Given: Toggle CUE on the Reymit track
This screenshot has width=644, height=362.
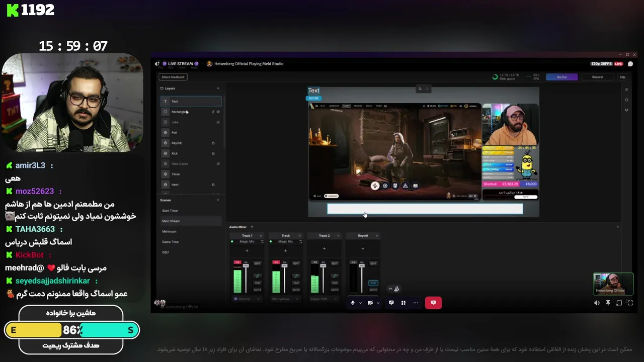Looking at the screenshot, I should (373, 283).
